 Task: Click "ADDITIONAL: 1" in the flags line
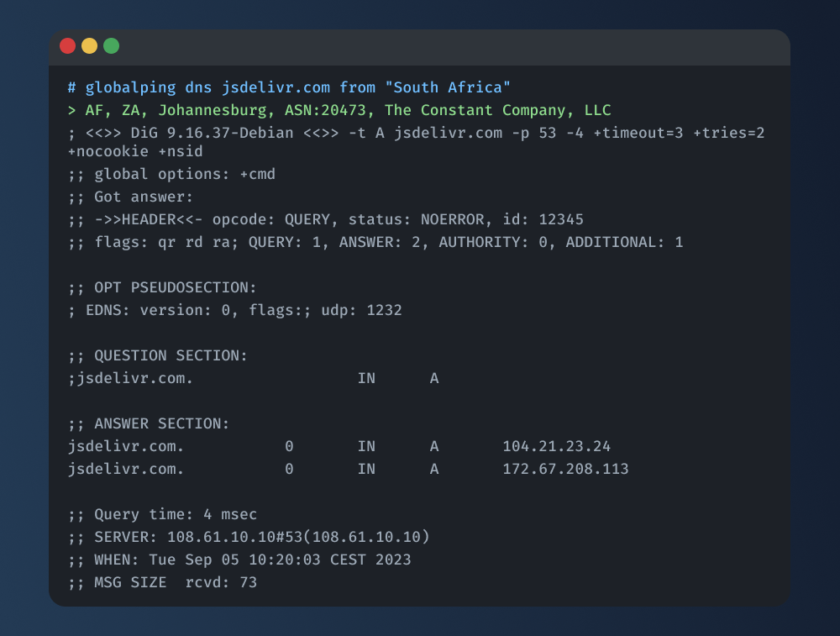(x=624, y=242)
